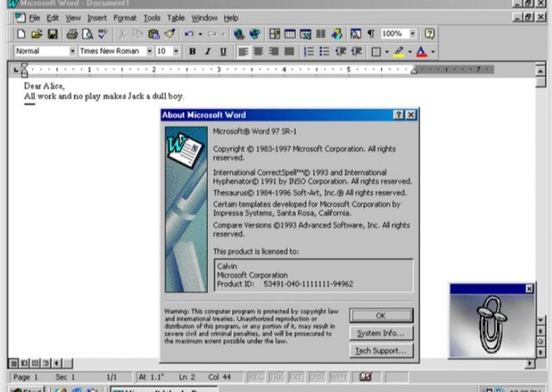Copy selection to clipboard
This screenshot has width=552, height=392.
138,34
